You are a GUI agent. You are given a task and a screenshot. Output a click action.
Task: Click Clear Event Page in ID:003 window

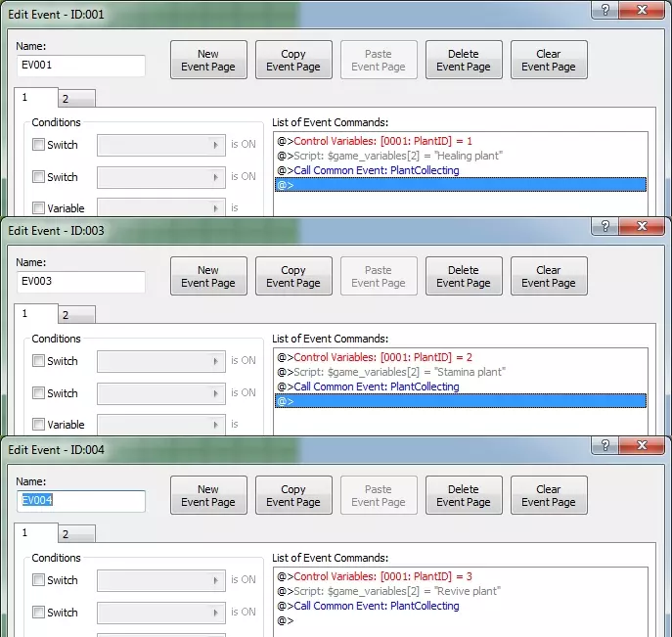549,277
